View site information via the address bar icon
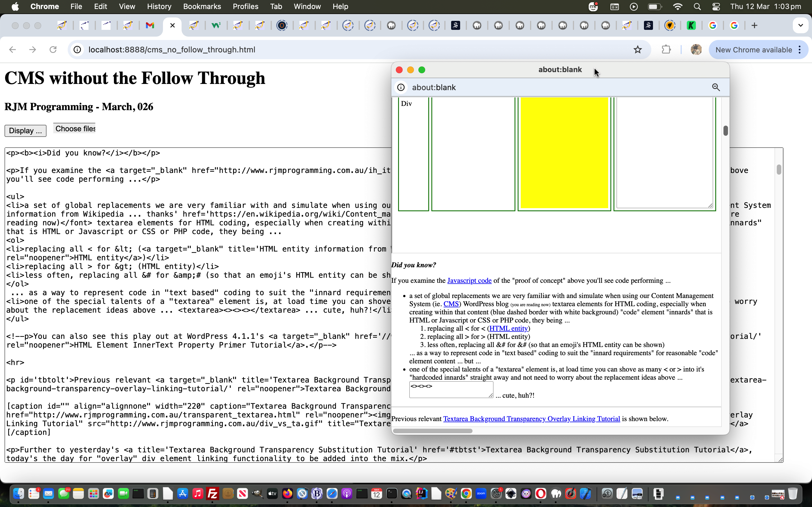This screenshot has width=812, height=507. tap(77, 49)
